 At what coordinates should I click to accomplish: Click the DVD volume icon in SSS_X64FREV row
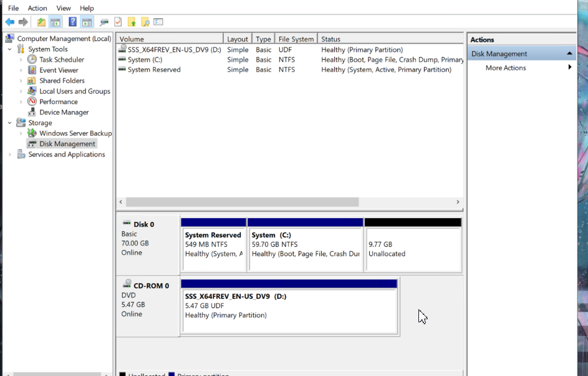click(x=122, y=49)
